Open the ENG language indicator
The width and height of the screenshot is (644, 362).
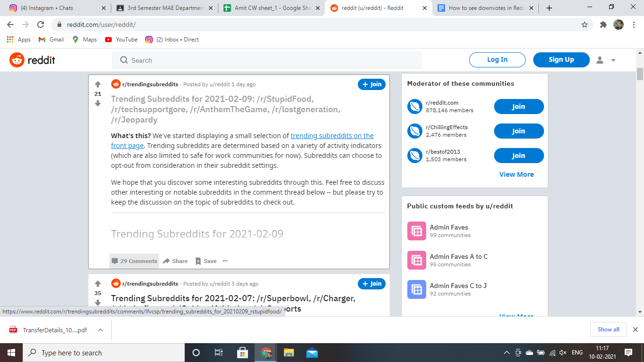point(577,353)
